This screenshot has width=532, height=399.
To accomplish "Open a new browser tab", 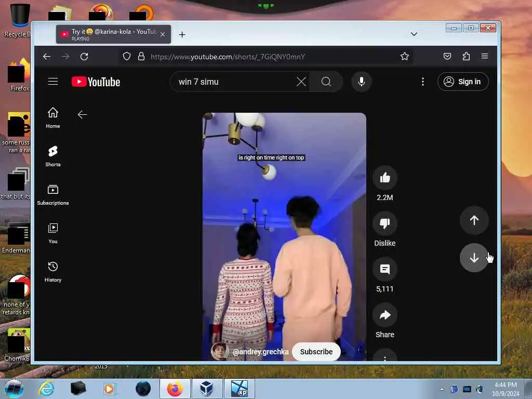I will click(x=182, y=34).
